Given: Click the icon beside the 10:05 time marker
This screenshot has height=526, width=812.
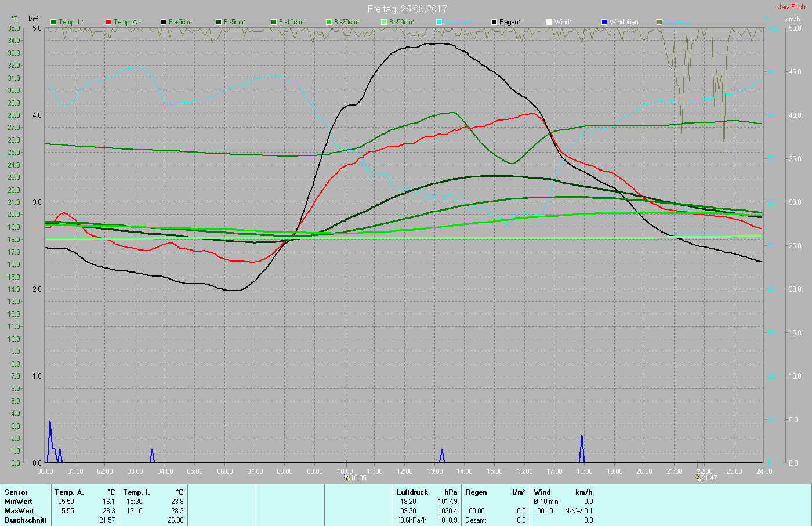Looking at the screenshot, I should point(347,477).
